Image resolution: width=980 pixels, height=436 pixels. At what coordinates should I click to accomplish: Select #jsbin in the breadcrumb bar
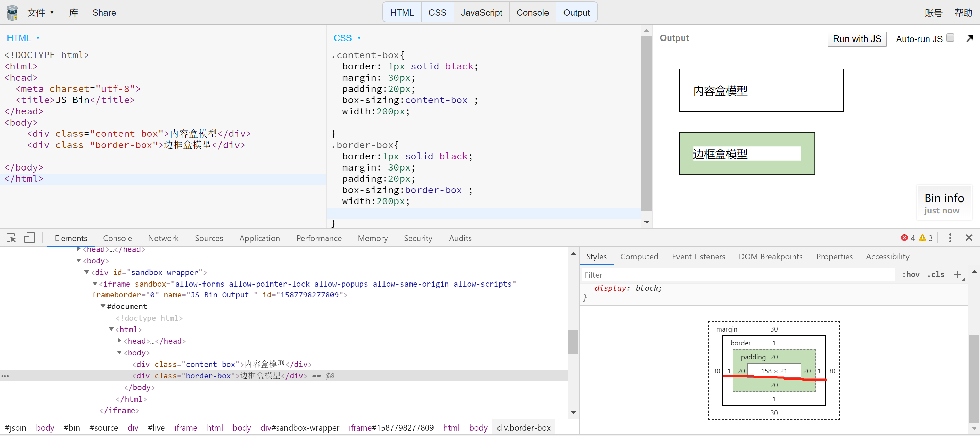pyautogui.click(x=16, y=427)
